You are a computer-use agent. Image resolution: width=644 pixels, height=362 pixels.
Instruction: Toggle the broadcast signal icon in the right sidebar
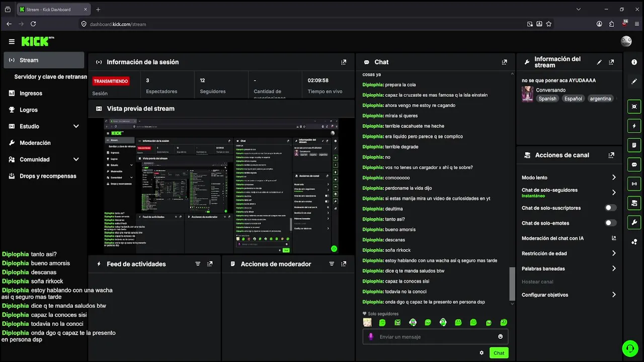pyautogui.click(x=634, y=184)
